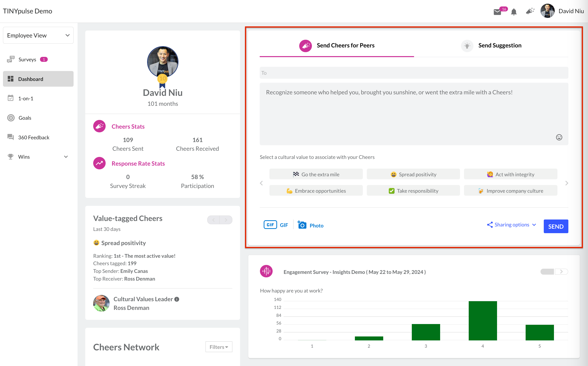Open the 360 Feedback menu item
The image size is (588, 366).
(38, 137)
